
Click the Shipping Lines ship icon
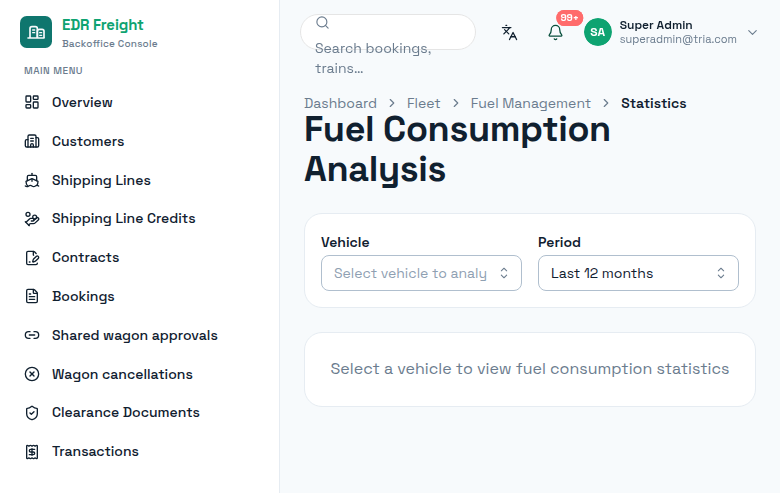coord(32,180)
